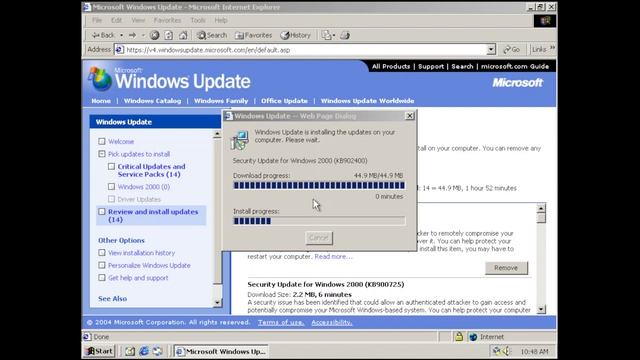Open the Read more... link
This screenshot has width=640, height=360.
(x=333, y=256)
